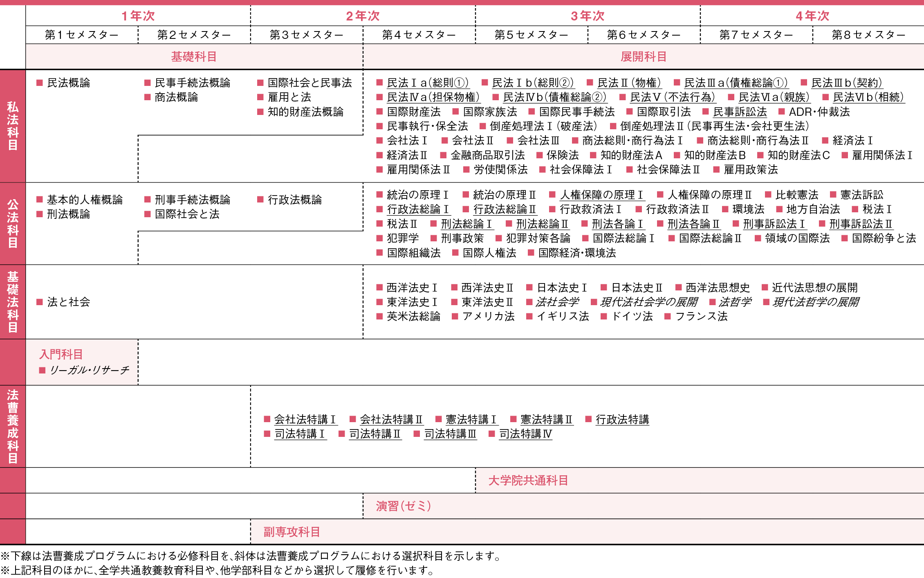Select the course 知的財産法概論

(x=305, y=112)
